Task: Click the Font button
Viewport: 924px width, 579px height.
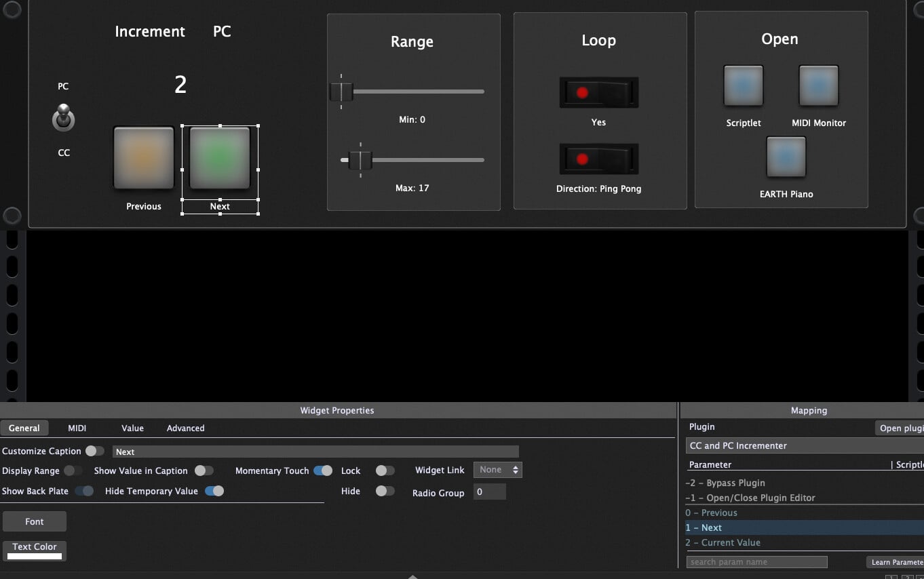Action: [x=35, y=521]
